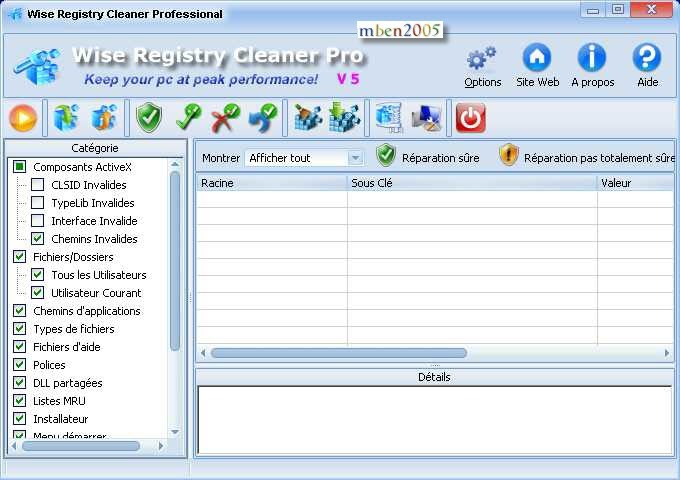Click the first blue registry cubes toolbar icon
The width and height of the screenshot is (680, 480).
point(66,118)
